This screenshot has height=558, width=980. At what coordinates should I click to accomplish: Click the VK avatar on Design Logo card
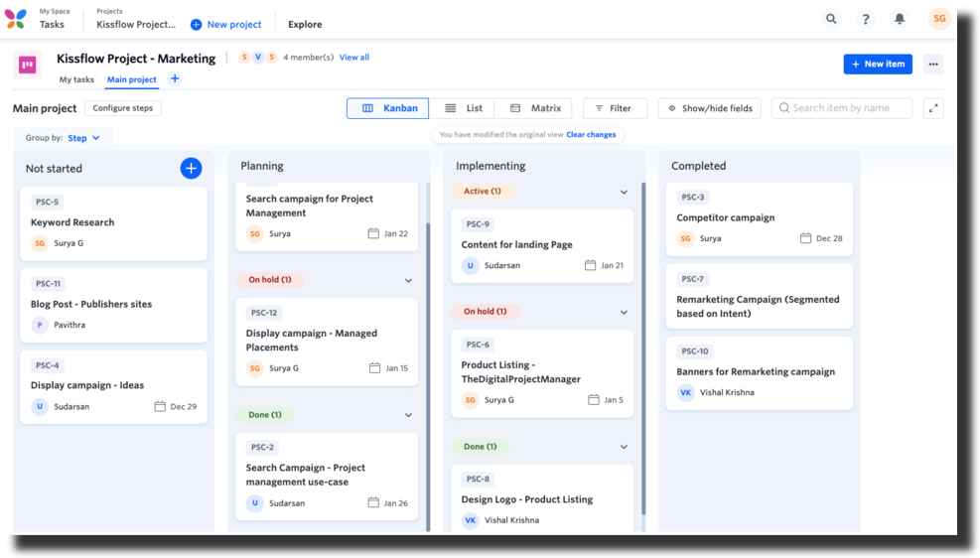click(470, 520)
